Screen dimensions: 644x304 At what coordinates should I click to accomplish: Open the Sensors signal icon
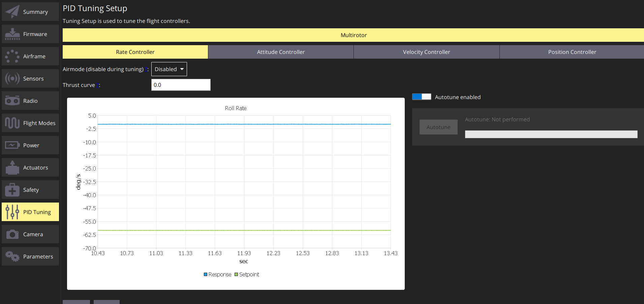coord(12,79)
